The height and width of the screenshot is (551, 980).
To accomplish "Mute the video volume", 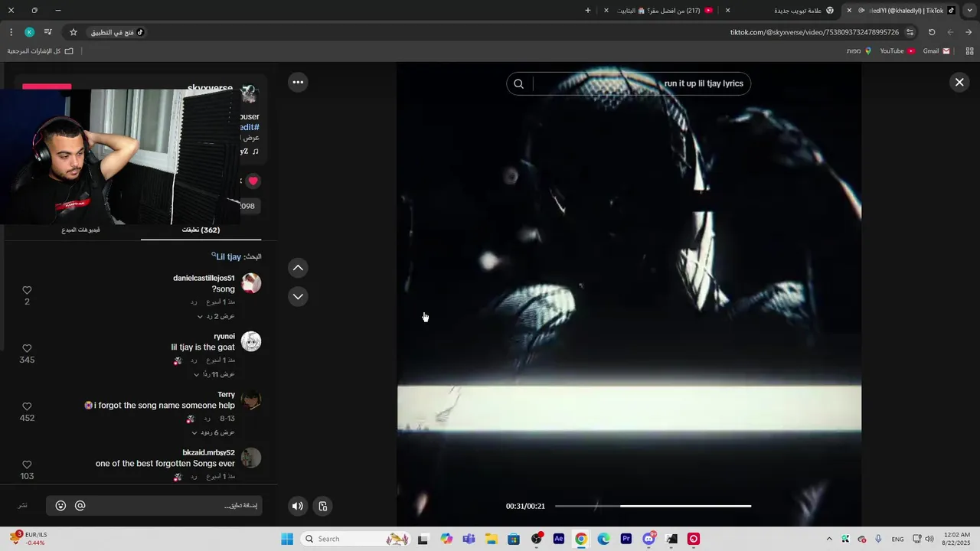I will pyautogui.click(x=298, y=506).
